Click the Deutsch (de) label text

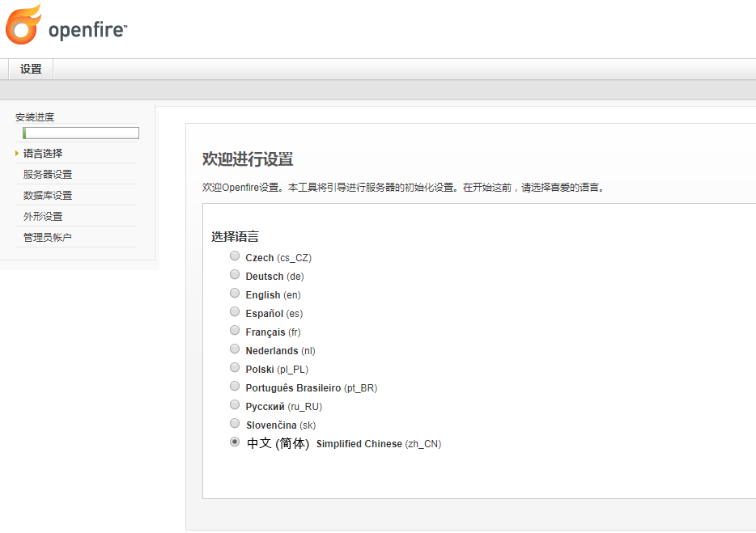[x=274, y=277]
